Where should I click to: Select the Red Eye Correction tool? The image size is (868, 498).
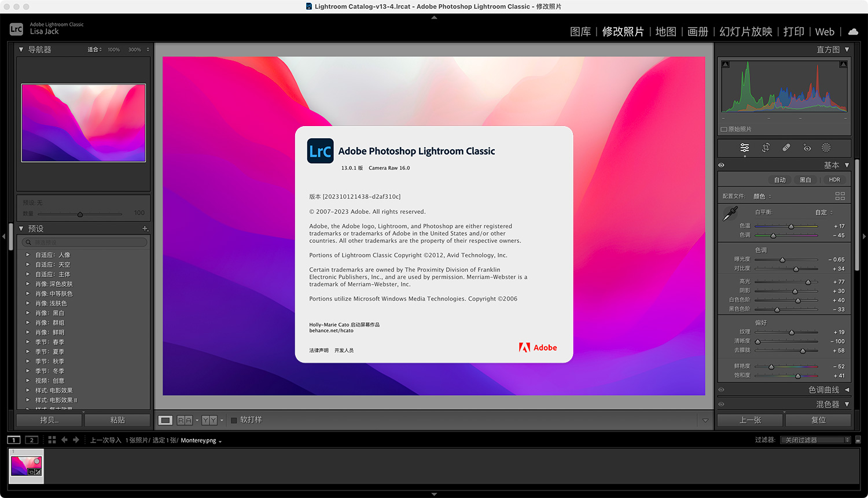coord(807,147)
